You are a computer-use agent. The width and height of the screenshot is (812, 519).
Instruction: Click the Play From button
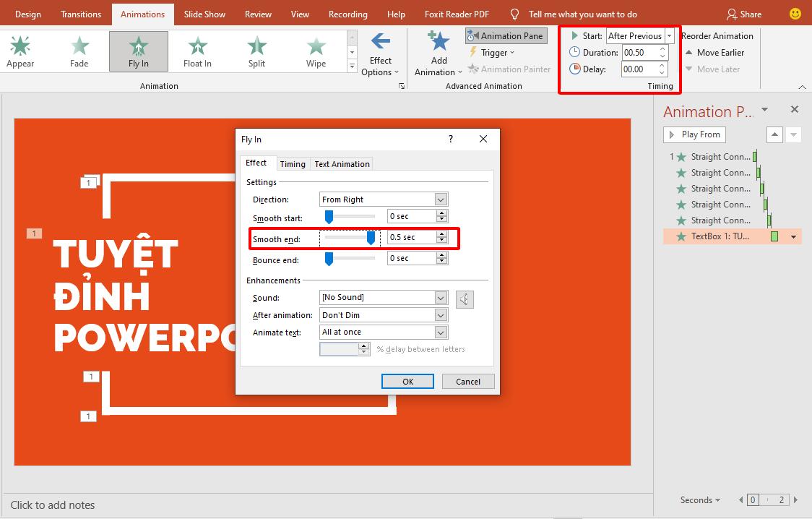coord(694,134)
